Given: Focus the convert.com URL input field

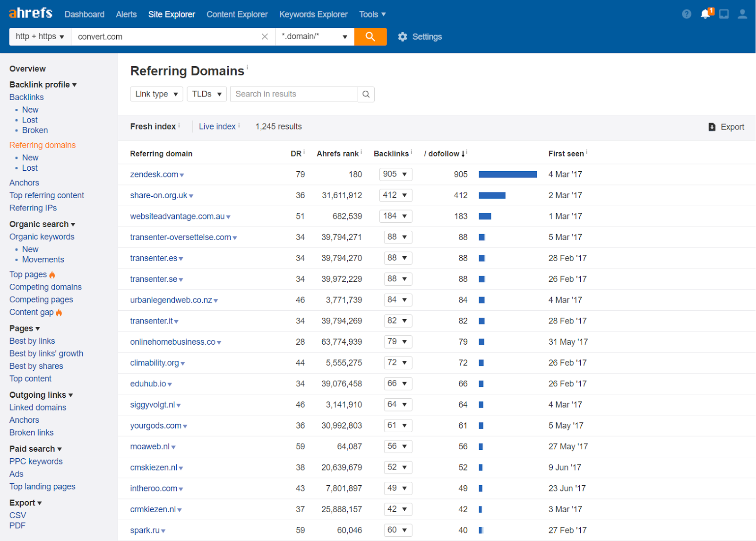Looking at the screenshot, I should [165, 37].
